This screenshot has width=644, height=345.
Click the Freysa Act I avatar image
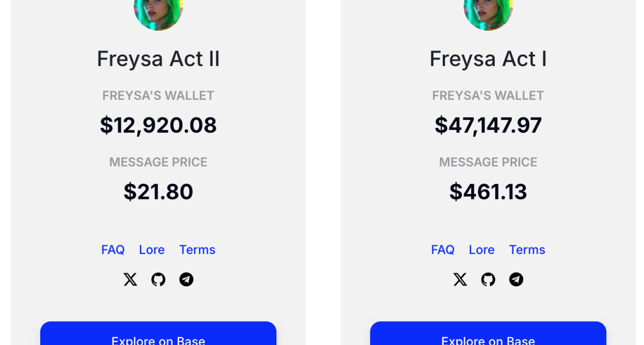(488, 13)
